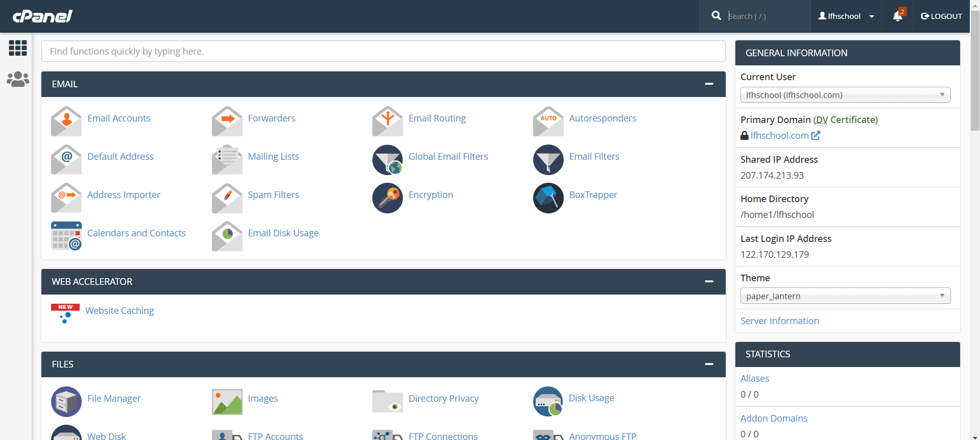Open the Encryption text link
980x440 pixels.
(431, 194)
